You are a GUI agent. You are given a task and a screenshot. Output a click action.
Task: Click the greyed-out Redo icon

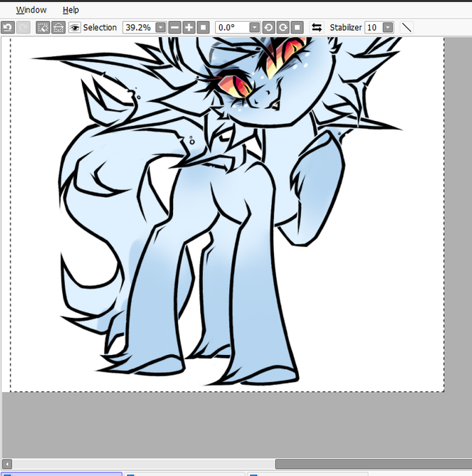tap(23, 27)
